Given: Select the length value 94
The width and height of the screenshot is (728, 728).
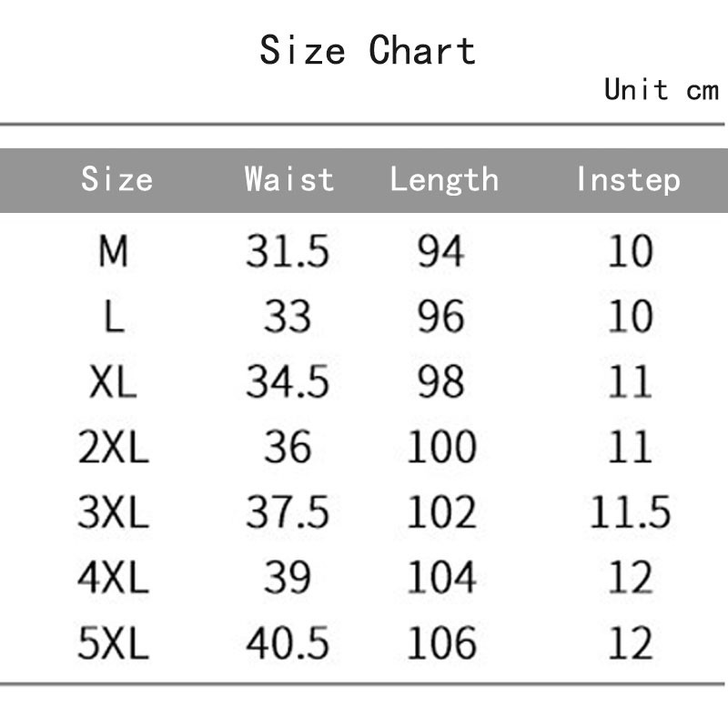Looking at the screenshot, I should 441,251.
